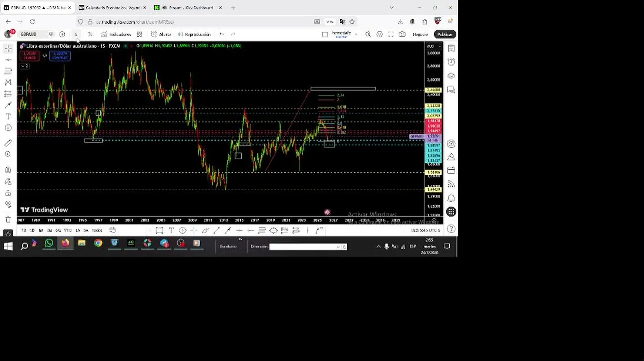The image size is (644, 361).
Task: Expand the indicators legend collapse arrow
Action: click(24, 66)
